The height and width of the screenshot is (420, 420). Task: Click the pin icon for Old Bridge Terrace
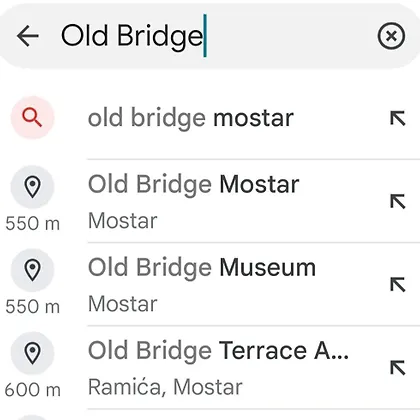click(x=32, y=354)
